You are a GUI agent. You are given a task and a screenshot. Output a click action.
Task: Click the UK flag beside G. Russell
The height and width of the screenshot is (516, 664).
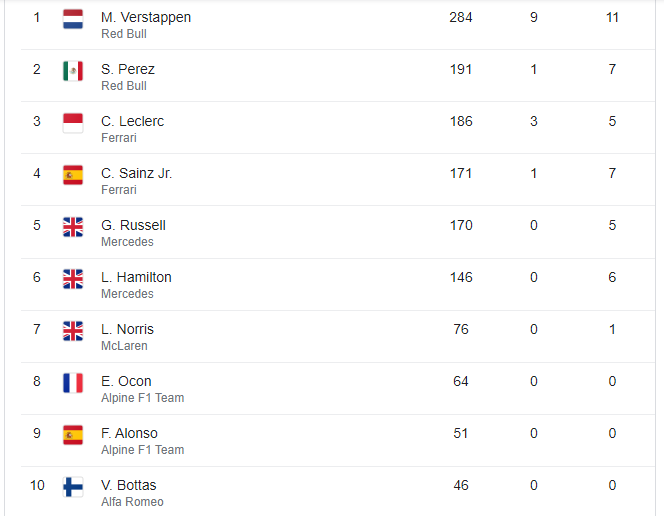click(73, 227)
